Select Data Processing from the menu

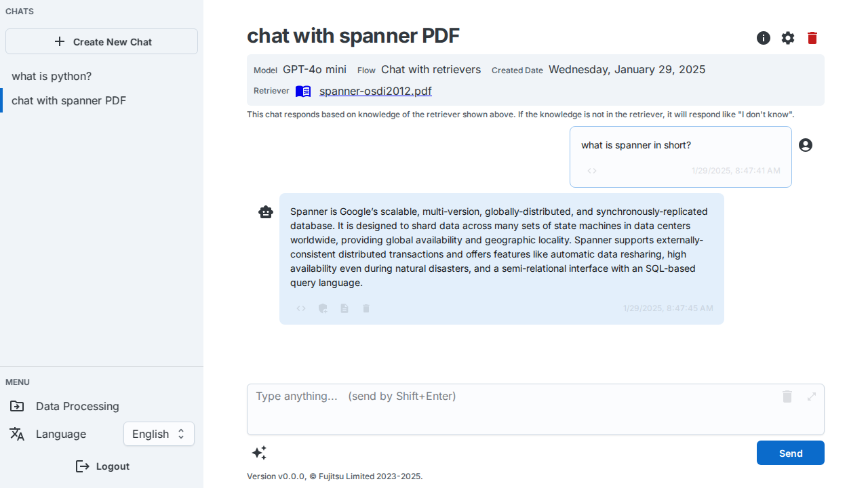[x=77, y=406]
